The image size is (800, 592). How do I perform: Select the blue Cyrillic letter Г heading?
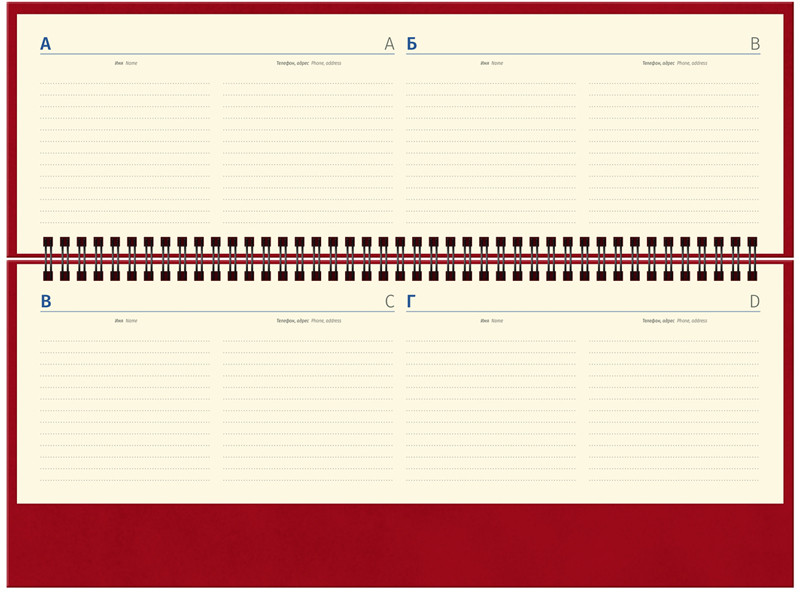(x=411, y=302)
